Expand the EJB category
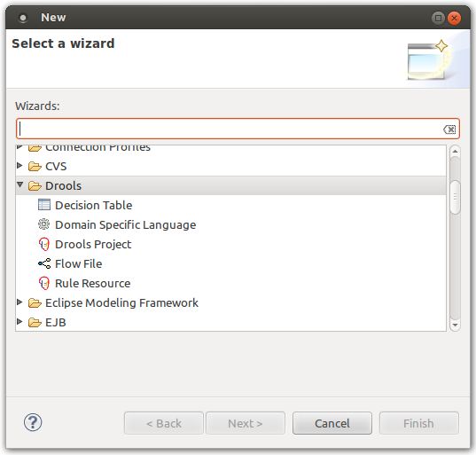 [x=20, y=321]
